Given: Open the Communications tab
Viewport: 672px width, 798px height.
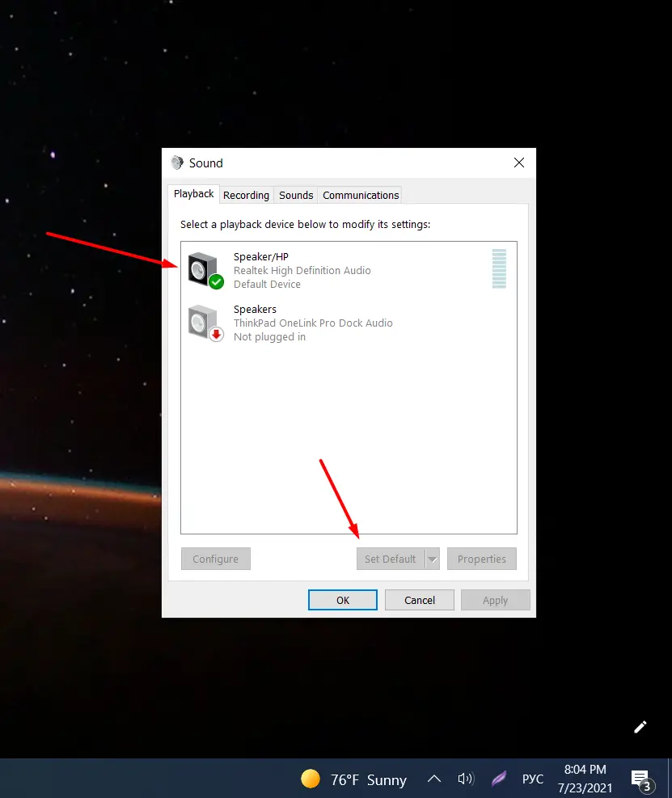Looking at the screenshot, I should click(361, 196).
